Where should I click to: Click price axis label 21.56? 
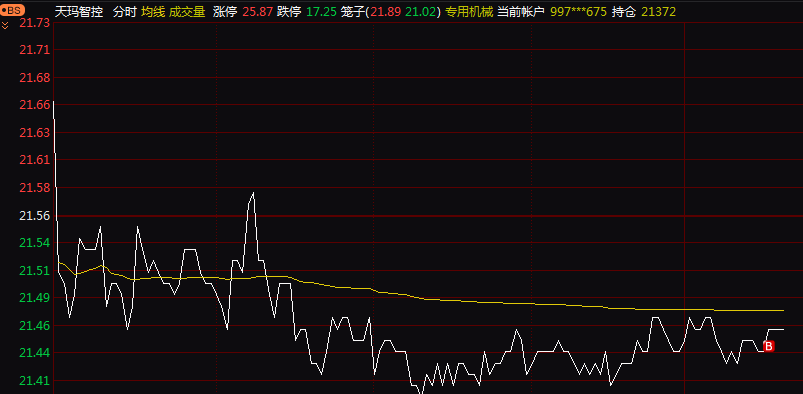coord(35,216)
